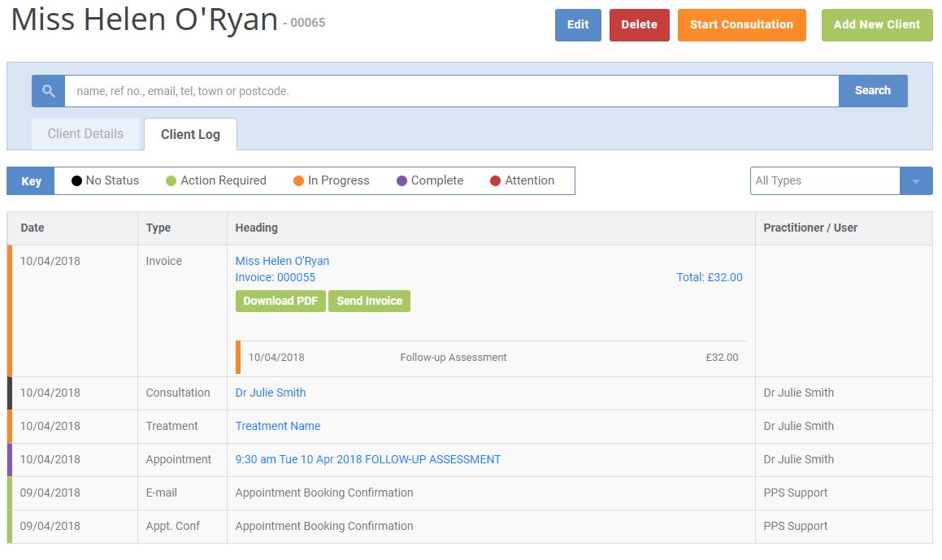Click the Send Invoice button

point(370,301)
